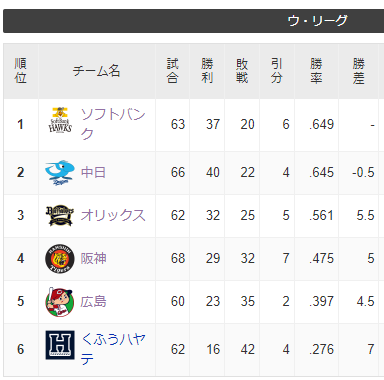This screenshot has width=384, height=380.
Task: Select the ウ・リーグ header bar
Action: click(193, 21)
